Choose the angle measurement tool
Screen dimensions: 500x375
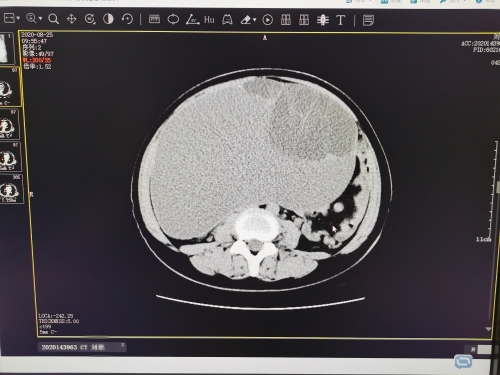[x=192, y=20]
